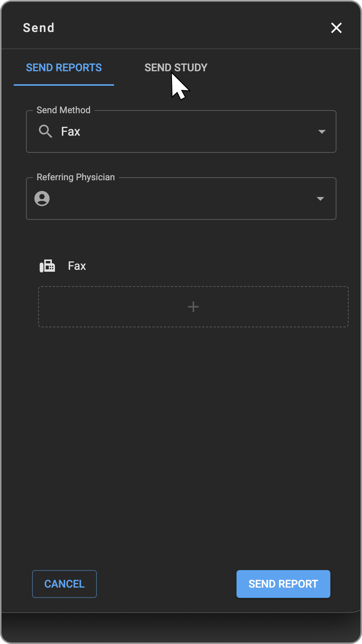Switch to the Send Study tab
The image size is (362, 644).
click(x=176, y=67)
